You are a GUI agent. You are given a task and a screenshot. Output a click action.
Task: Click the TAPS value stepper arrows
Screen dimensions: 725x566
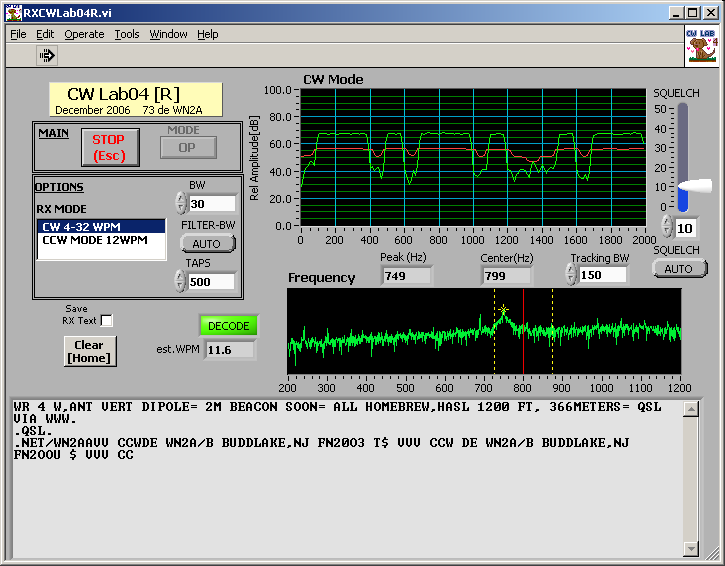point(181,281)
